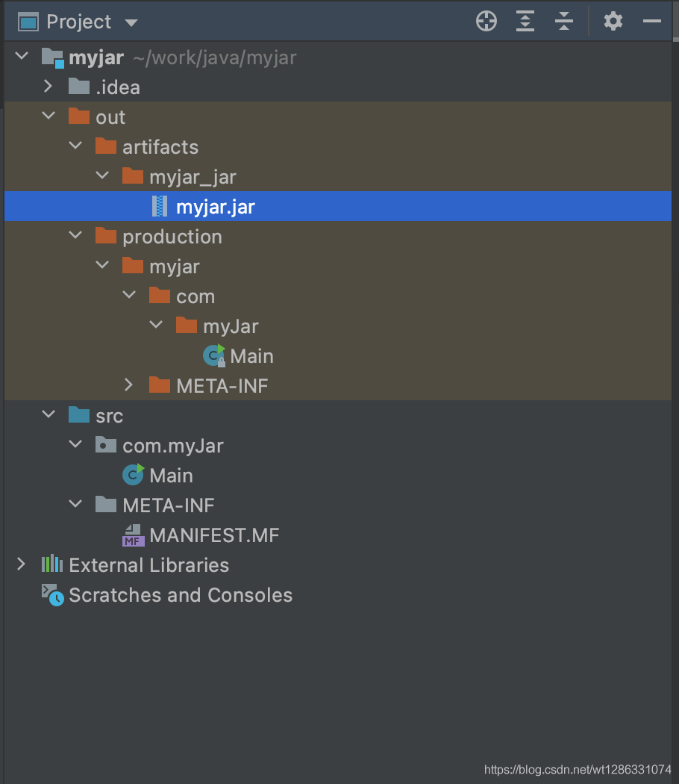Open the Project panel settings gear
This screenshot has height=784, width=679.
613,22
